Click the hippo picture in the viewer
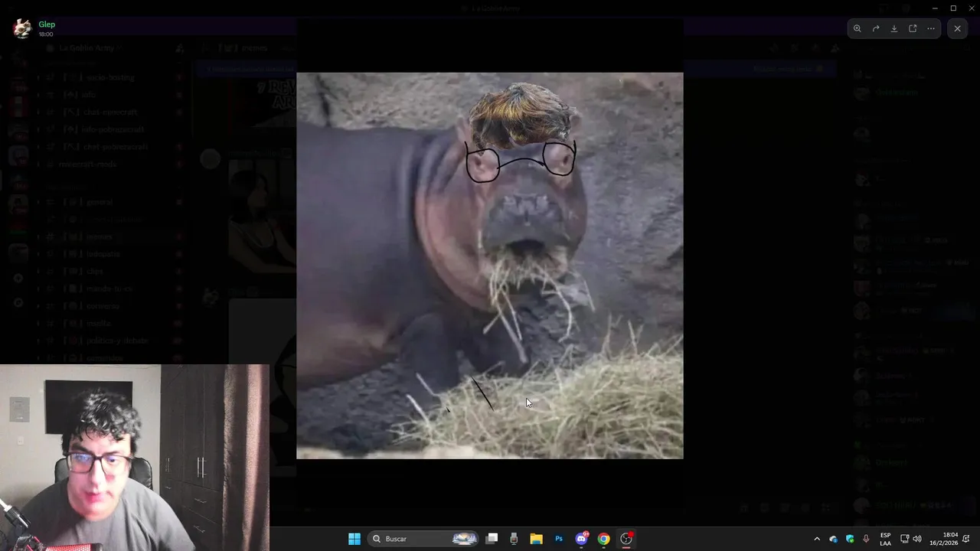The height and width of the screenshot is (551, 980). click(490, 266)
